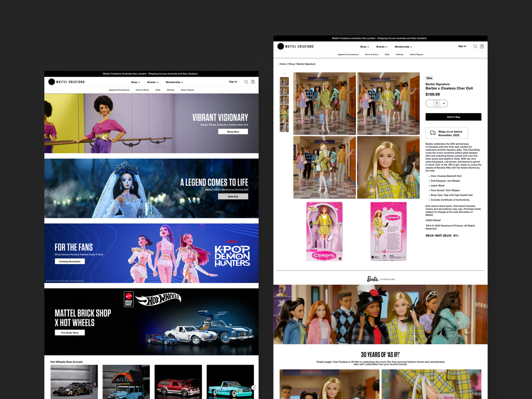Viewport: 532px width, 399px height.
Task: Increase quantity with the plus button
Action: click(x=444, y=103)
